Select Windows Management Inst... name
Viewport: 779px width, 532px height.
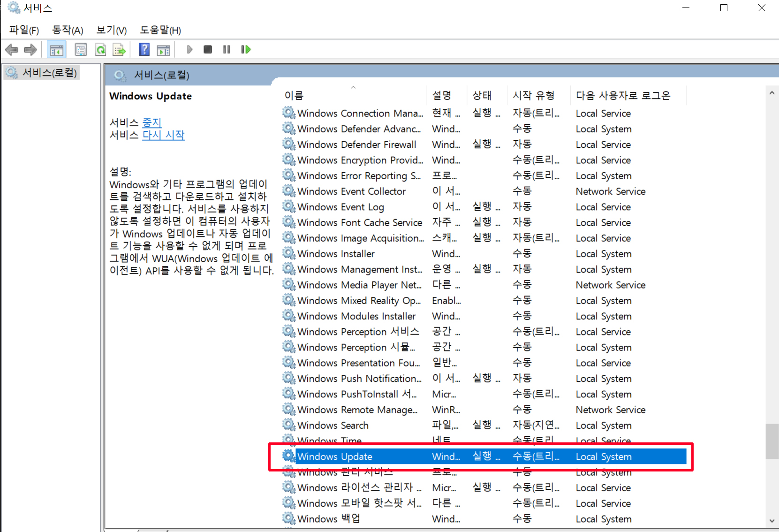(360, 269)
